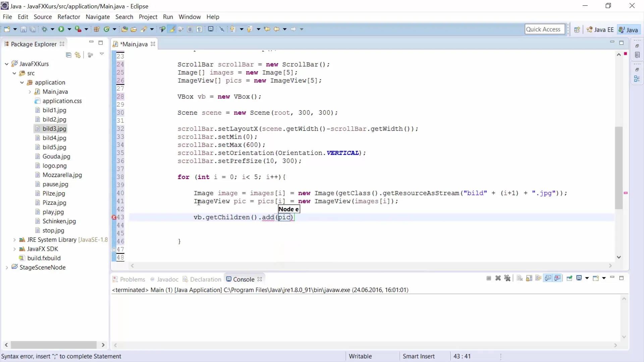Toggle Show Console on standard error change
644x362 pixels.
pyautogui.click(x=557, y=278)
